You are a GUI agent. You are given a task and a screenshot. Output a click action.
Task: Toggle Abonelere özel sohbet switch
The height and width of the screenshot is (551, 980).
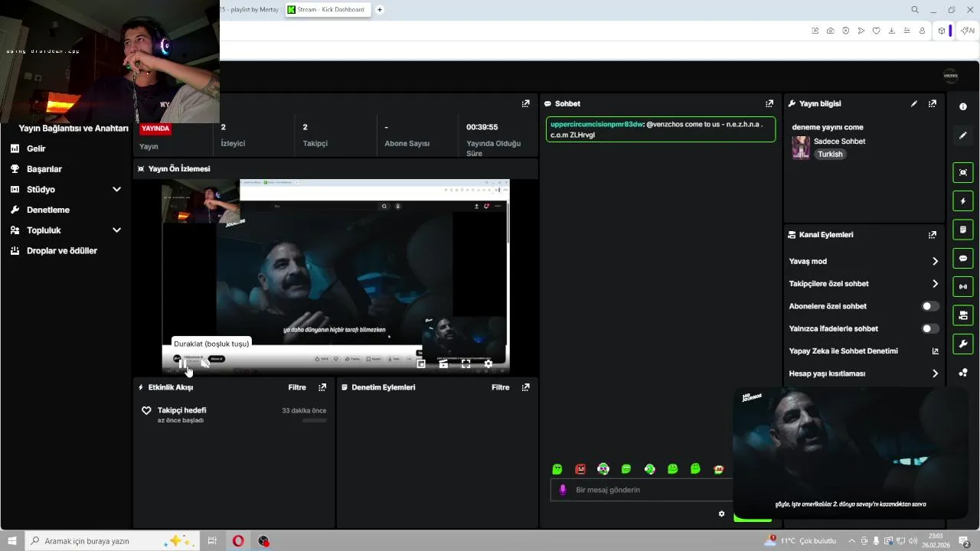pyautogui.click(x=930, y=306)
